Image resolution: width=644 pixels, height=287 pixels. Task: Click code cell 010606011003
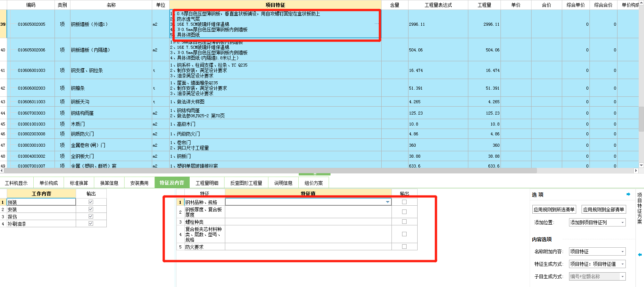(31, 102)
